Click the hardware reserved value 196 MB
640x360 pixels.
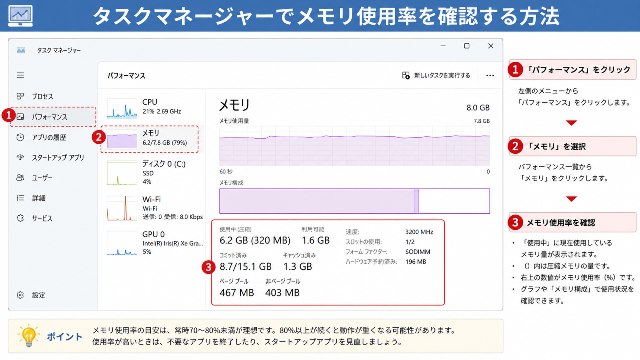pyautogui.click(x=416, y=262)
